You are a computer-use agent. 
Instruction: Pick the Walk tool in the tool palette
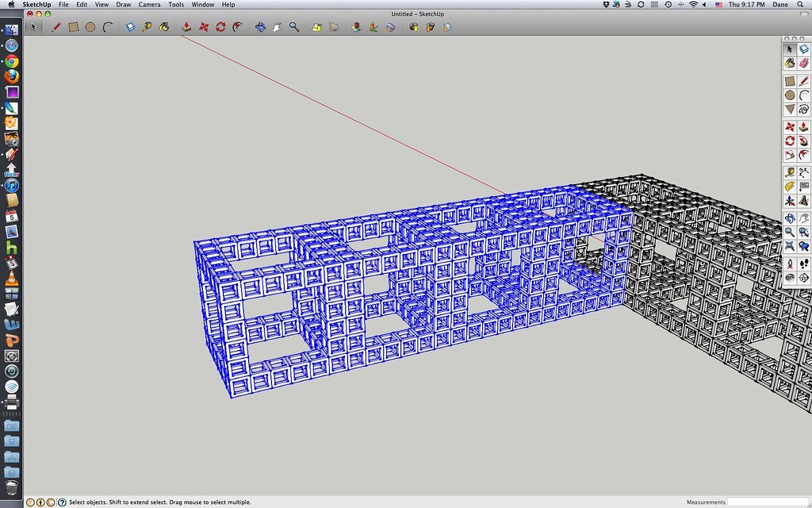[375, 26]
